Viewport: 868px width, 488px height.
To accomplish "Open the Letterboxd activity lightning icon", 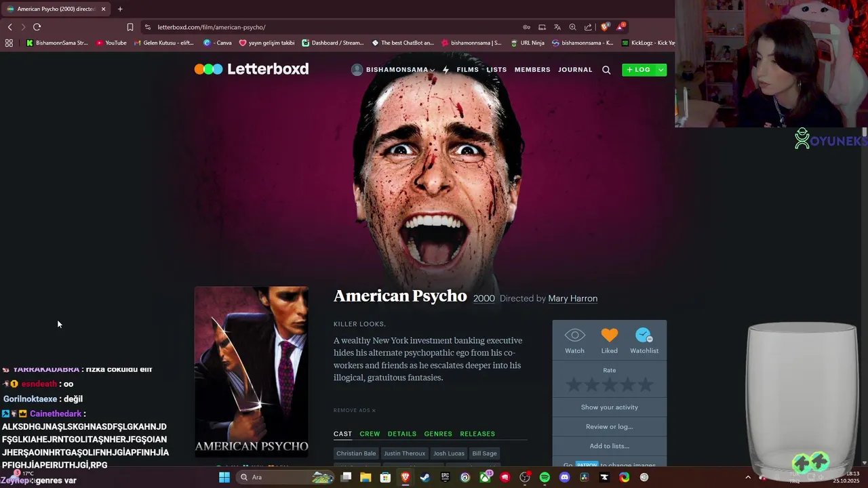I will pos(446,70).
